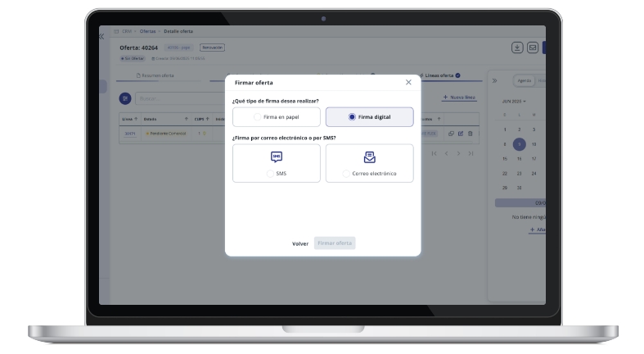Click the mail icon in the header

[x=532, y=48]
